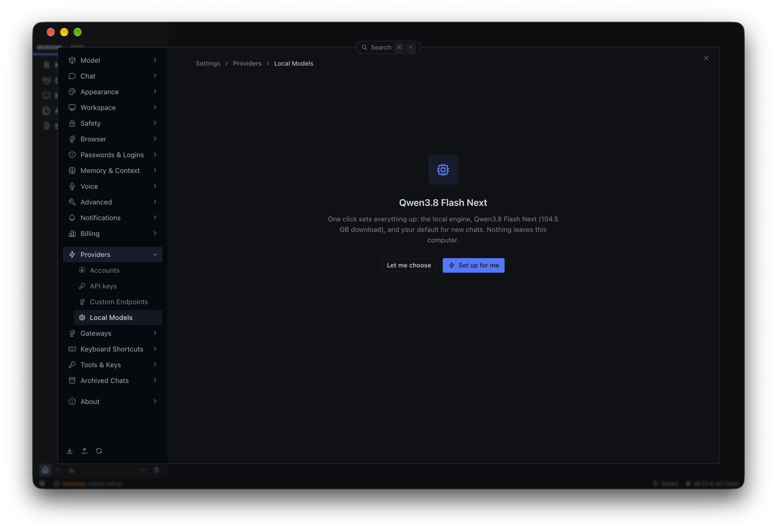Expand the Gateways chevron
This screenshot has height=532, width=777.
(155, 333)
